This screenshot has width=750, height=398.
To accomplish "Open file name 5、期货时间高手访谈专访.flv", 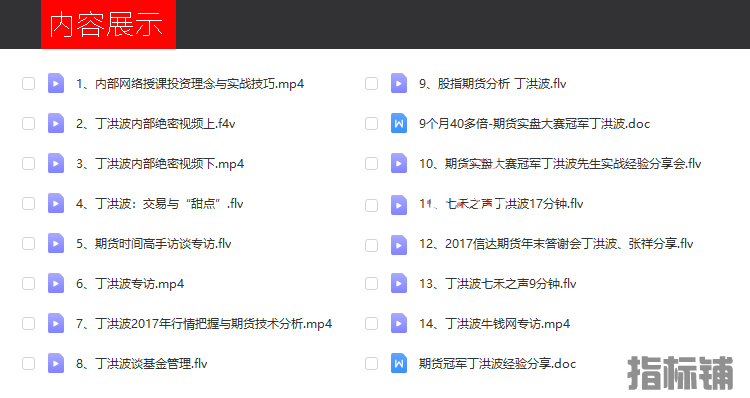I will pyautogui.click(x=154, y=243).
